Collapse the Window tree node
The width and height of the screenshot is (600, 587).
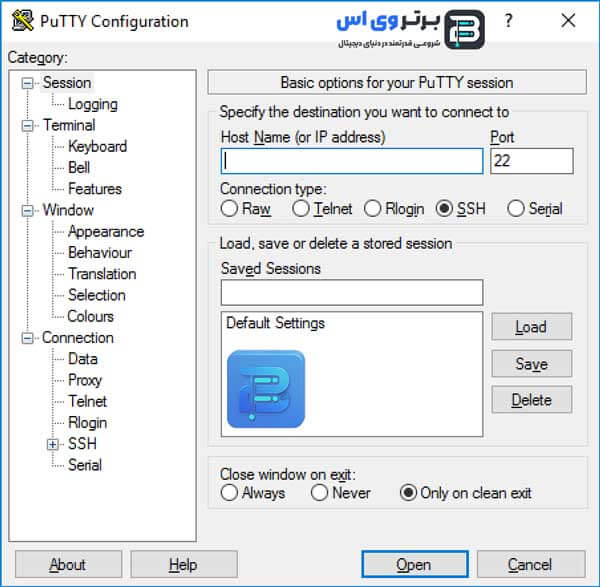click(x=27, y=210)
